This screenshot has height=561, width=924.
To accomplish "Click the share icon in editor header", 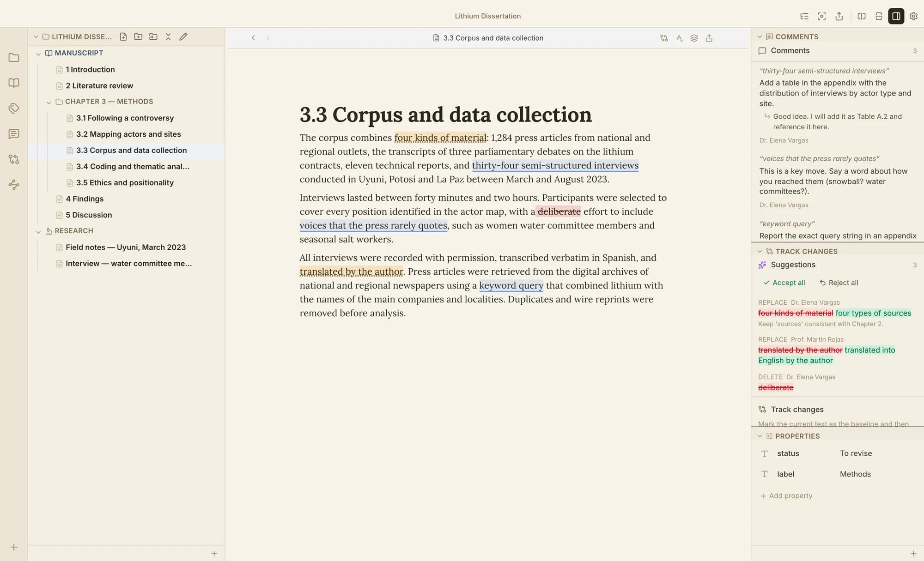I will click(x=709, y=38).
